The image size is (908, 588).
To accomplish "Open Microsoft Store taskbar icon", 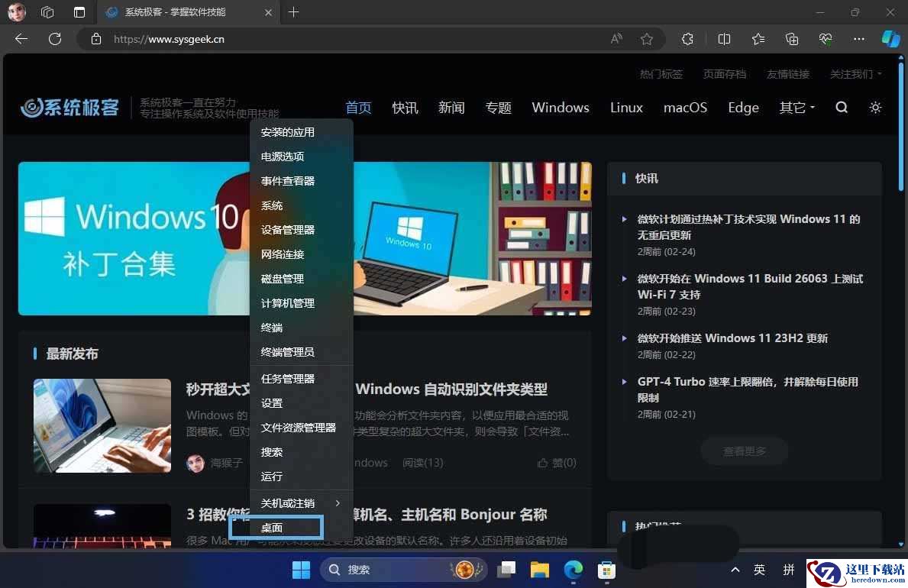I will coord(606,570).
